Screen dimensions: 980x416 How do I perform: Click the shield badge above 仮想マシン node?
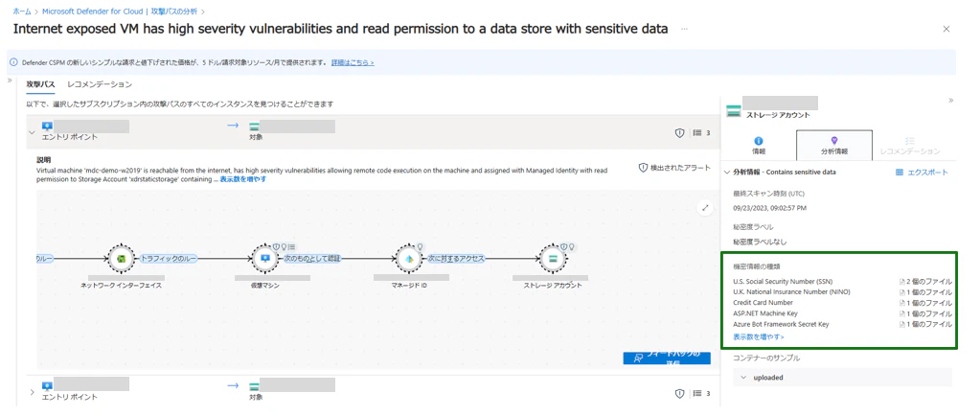(276, 246)
